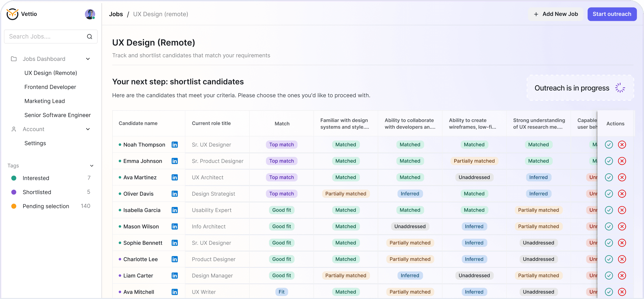Click the Add New Job button
Viewport: 644px width, 299px height.
coord(556,14)
